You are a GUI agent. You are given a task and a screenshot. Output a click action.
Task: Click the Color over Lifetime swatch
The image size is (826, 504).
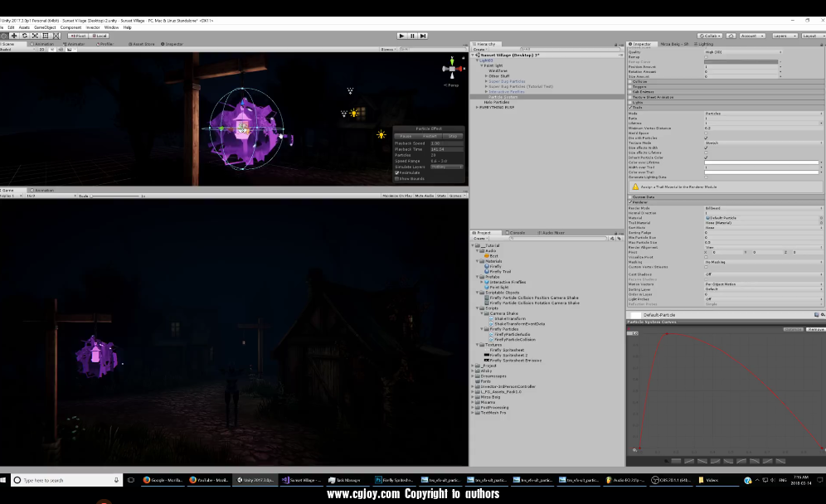pos(763,162)
